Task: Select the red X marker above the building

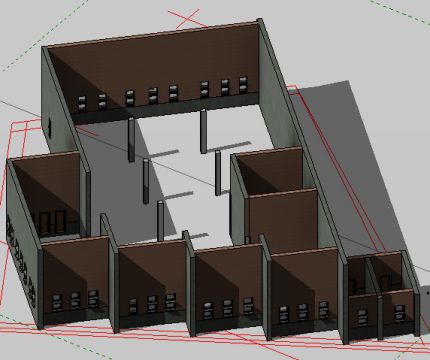Action: pos(187,19)
